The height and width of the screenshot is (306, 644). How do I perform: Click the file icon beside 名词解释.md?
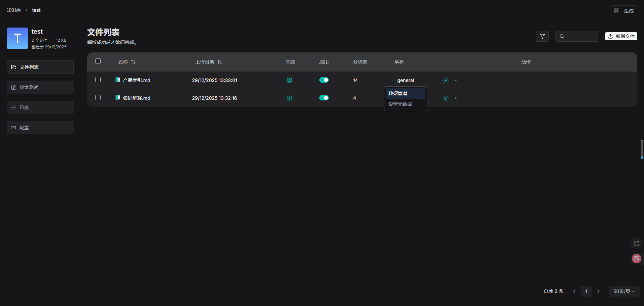coord(118,98)
